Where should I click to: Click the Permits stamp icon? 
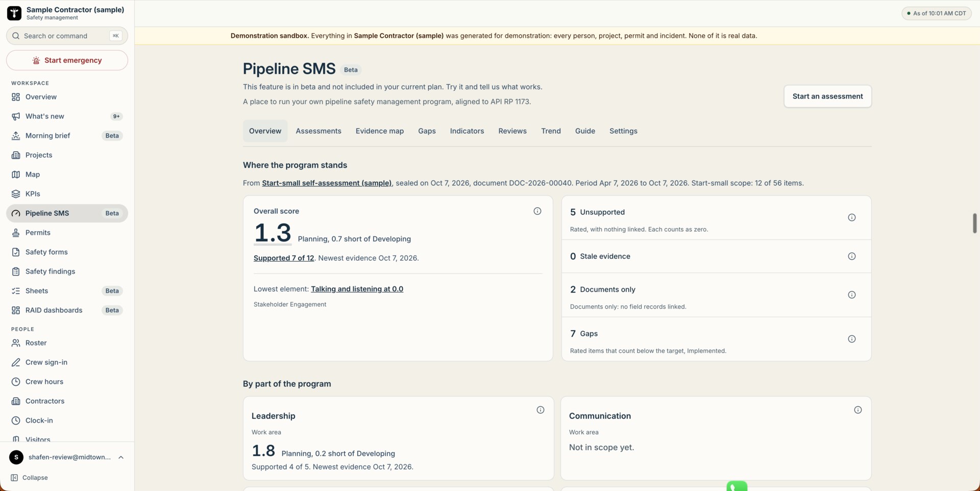[16, 233]
